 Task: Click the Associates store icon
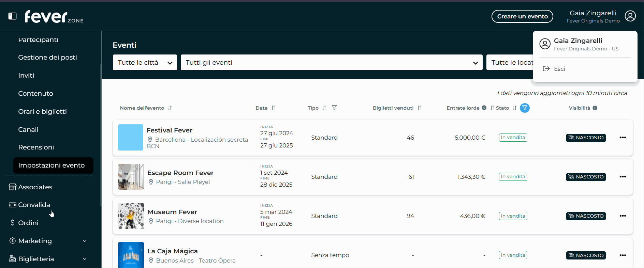pos(13,187)
